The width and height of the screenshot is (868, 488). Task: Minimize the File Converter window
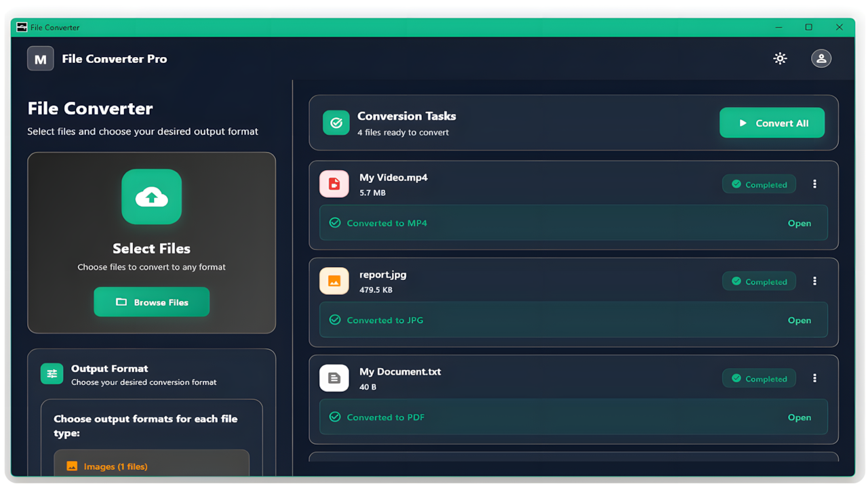(x=778, y=27)
